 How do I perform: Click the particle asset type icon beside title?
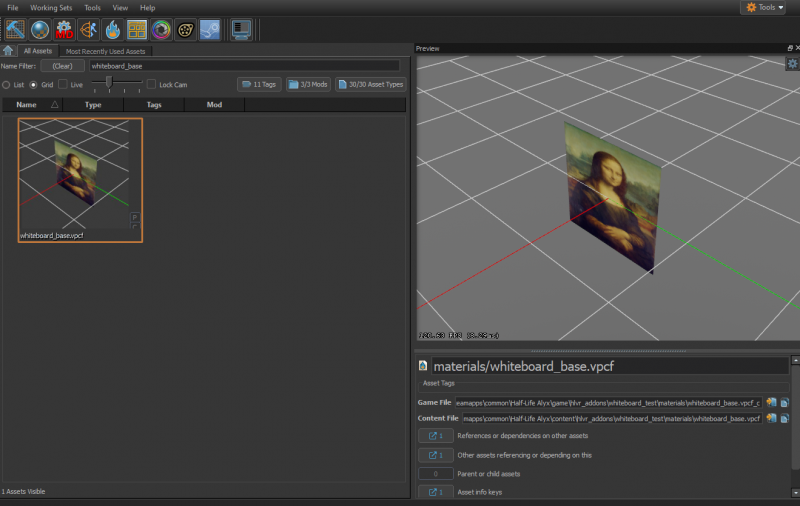pyautogui.click(x=423, y=366)
